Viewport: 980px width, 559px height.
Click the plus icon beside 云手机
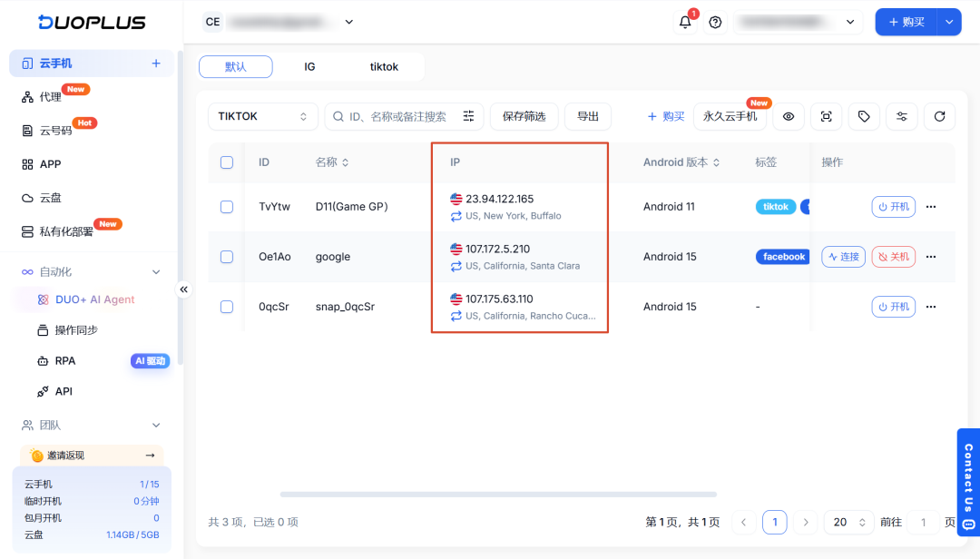(x=156, y=64)
